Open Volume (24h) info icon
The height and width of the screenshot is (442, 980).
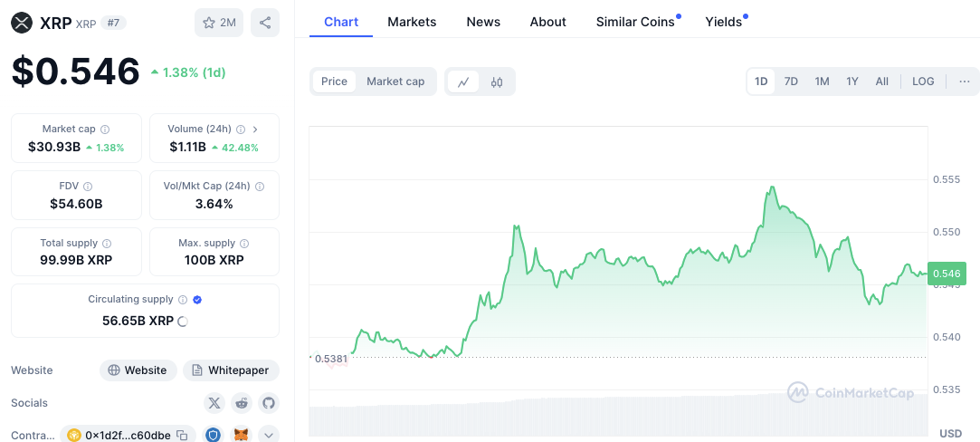[241, 130]
